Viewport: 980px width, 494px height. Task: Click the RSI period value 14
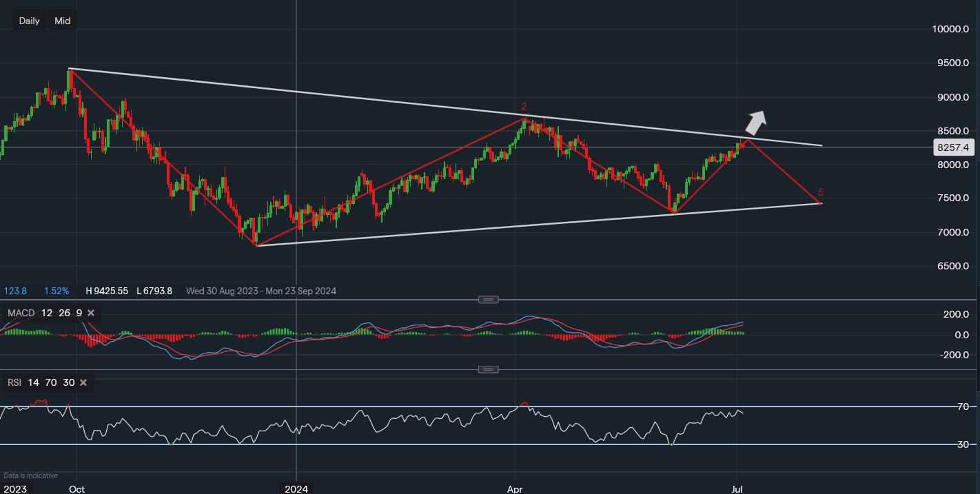[x=34, y=382]
